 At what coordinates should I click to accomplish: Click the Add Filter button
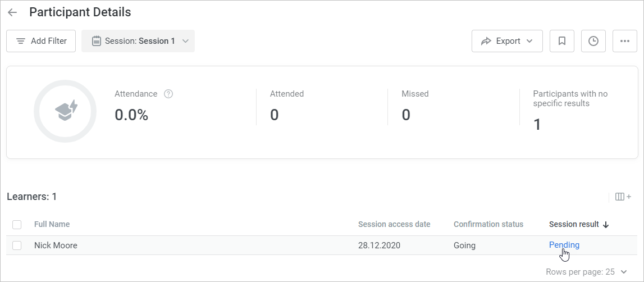pyautogui.click(x=41, y=41)
